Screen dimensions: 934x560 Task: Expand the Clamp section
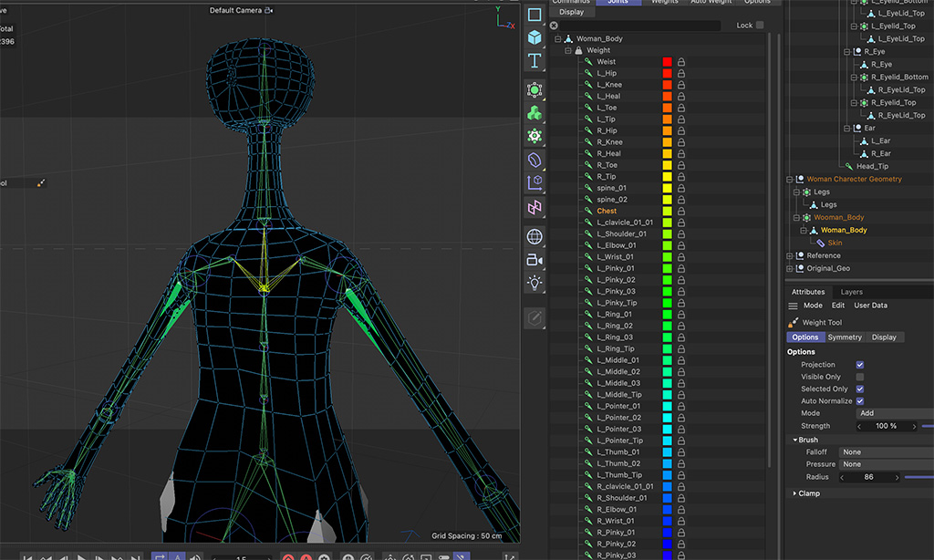(795, 493)
